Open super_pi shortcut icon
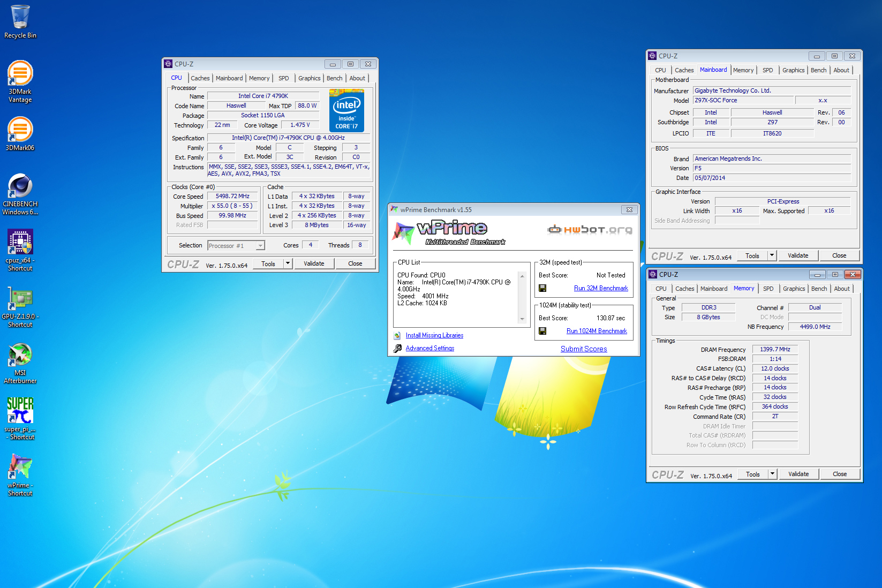The height and width of the screenshot is (588, 882). 20,419
